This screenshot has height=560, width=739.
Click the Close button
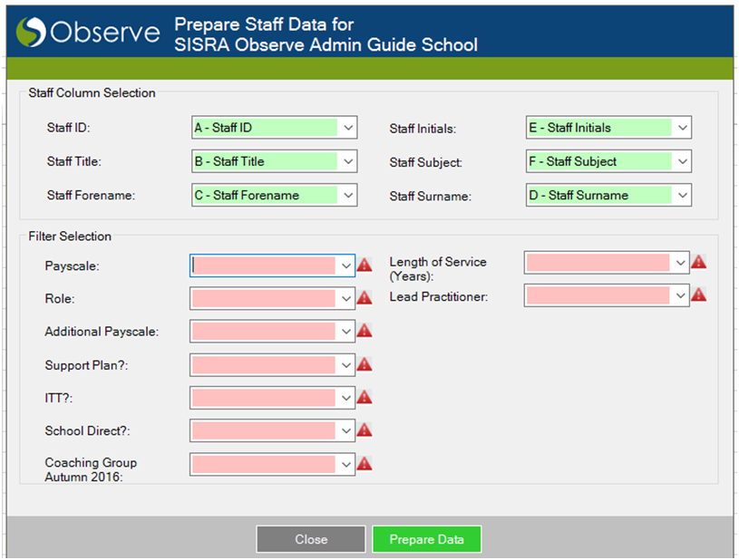pos(311,539)
